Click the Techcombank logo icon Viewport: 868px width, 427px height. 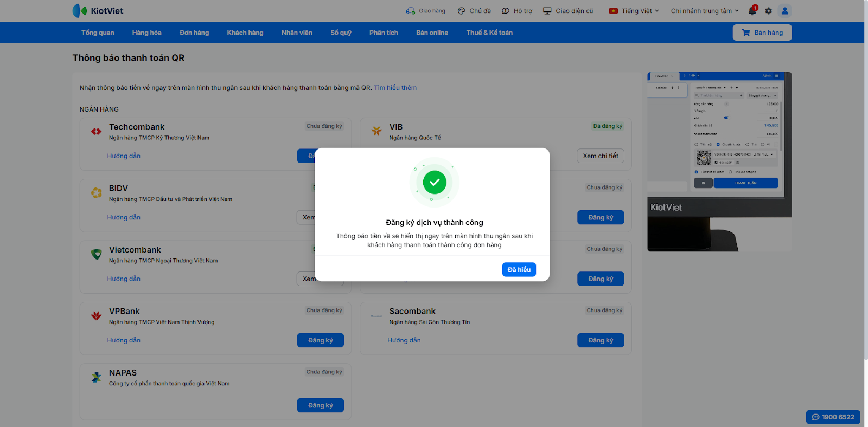click(x=97, y=132)
